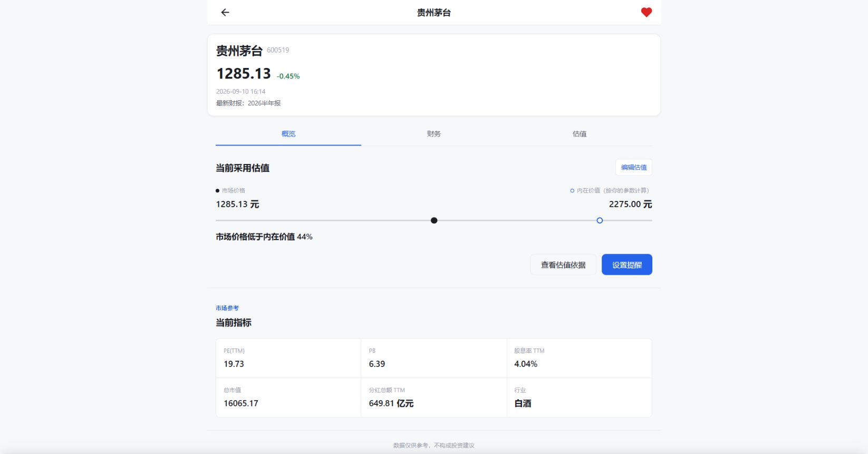Click the PE(TTM) value 19.73
The image size is (868, 454).
tap(234, 364)
